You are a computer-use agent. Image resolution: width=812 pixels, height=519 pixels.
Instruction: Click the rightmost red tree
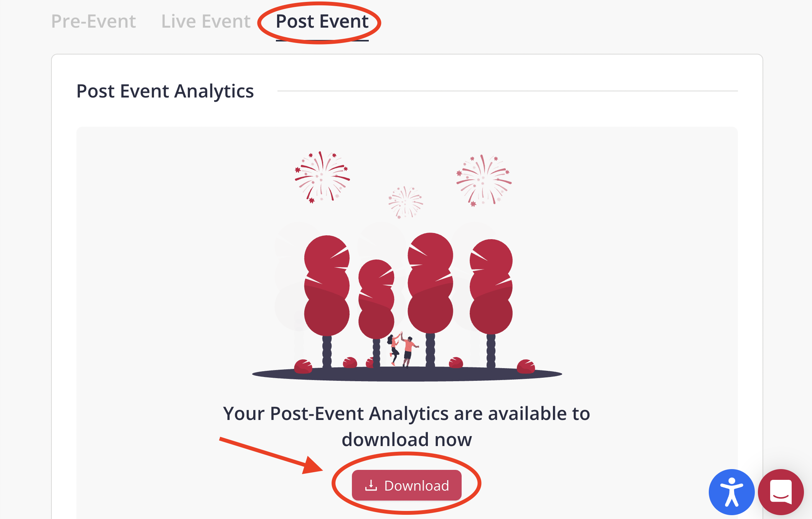click(x=491, y=286)
